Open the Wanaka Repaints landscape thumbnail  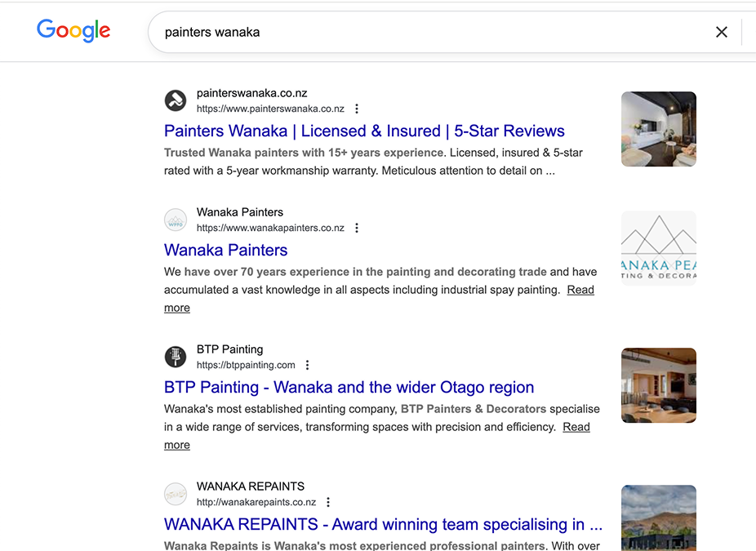(x=659, y=518)
